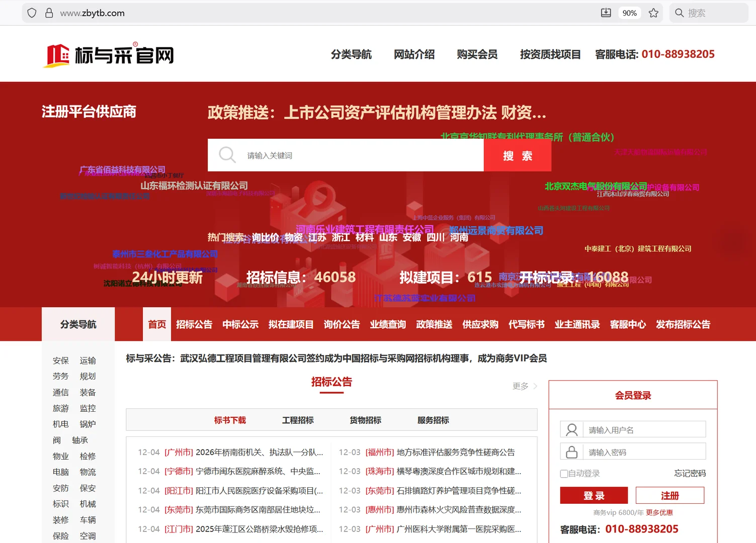Screen dimensions: 756x543
Task: Open the 购买会员 menu item
Action: tap(476, 54)
